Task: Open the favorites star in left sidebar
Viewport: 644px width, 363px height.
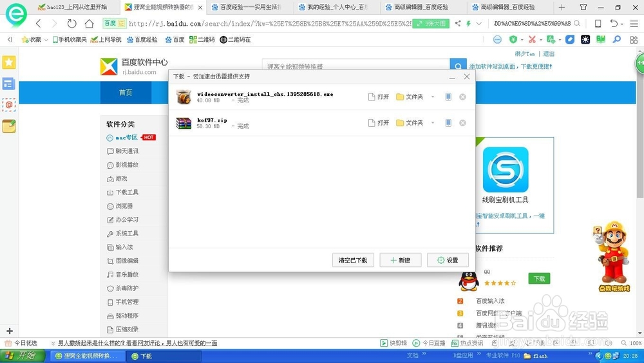Action: (x=9, y=62)
